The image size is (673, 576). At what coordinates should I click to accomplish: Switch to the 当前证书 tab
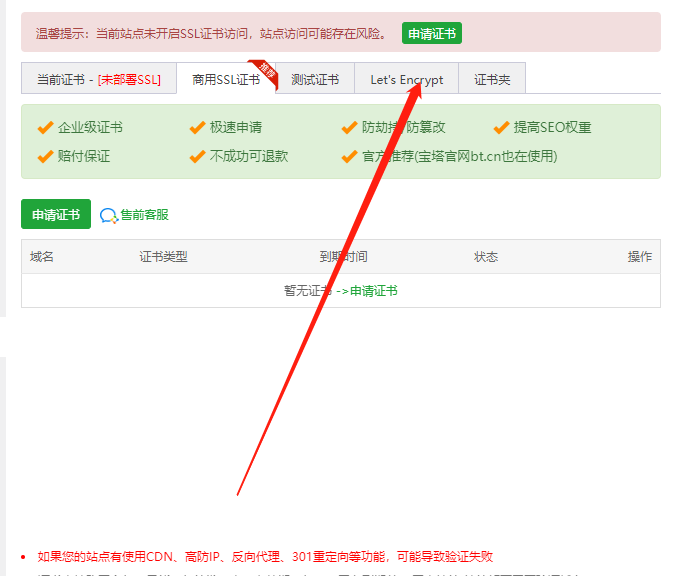[98, 80]
